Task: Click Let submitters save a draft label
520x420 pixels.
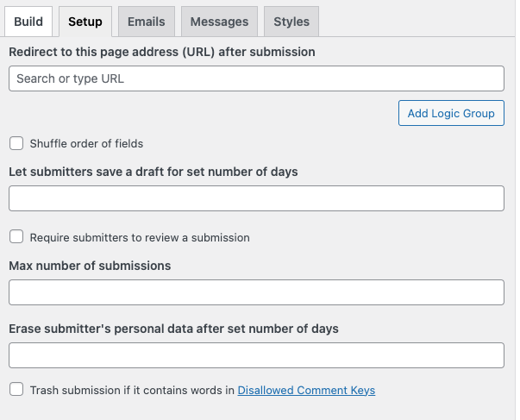Action: point(153,172)
